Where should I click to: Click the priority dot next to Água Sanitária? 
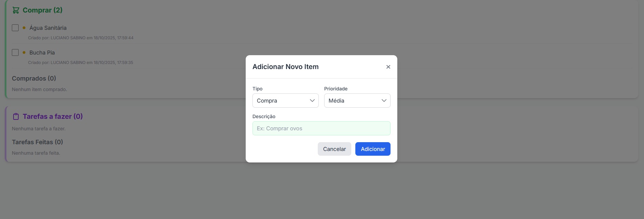pyautogui.click(x=24, y=28)
